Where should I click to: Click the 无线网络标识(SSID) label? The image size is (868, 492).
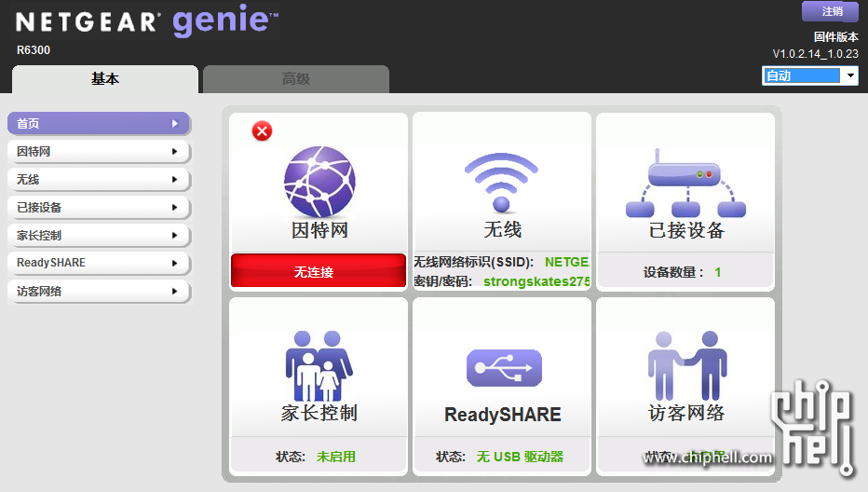tap(473, 262)
